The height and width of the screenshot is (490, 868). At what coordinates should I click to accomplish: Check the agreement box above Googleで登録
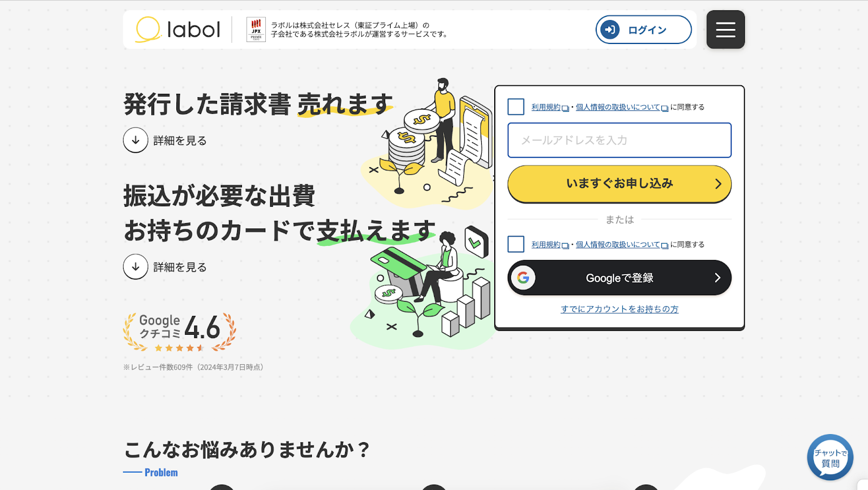516,244
